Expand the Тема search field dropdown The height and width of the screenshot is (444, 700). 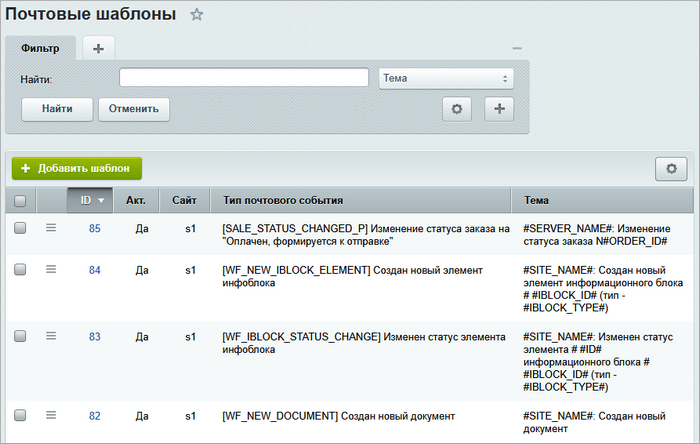tap(446, 78)
